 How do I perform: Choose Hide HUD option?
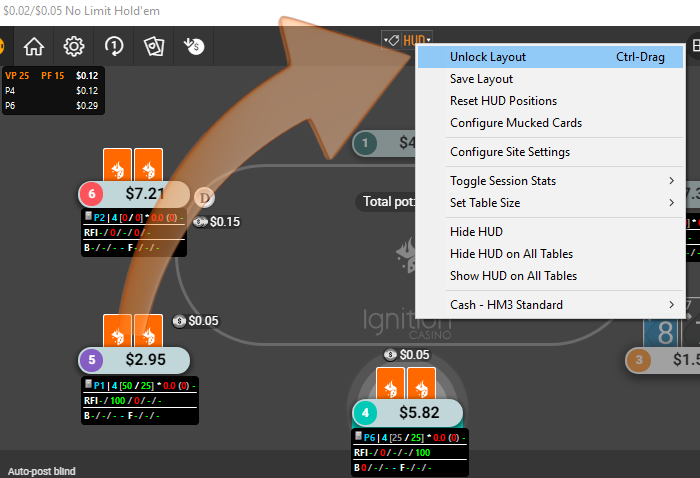click(550, 232)
